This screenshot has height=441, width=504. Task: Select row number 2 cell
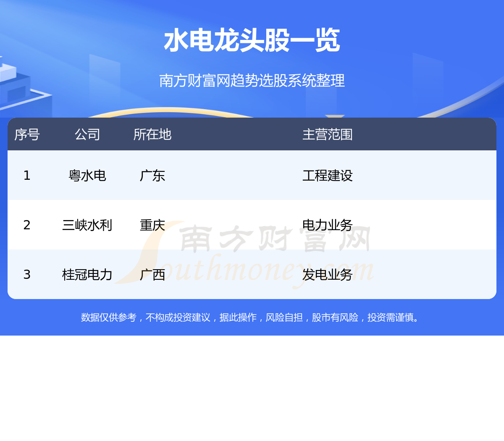click(27, 225)
